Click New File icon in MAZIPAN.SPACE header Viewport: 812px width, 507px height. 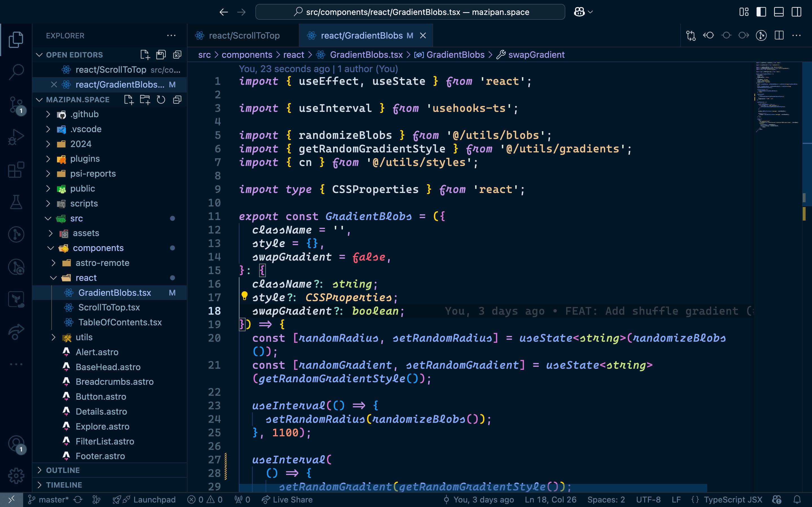(129, 100)
